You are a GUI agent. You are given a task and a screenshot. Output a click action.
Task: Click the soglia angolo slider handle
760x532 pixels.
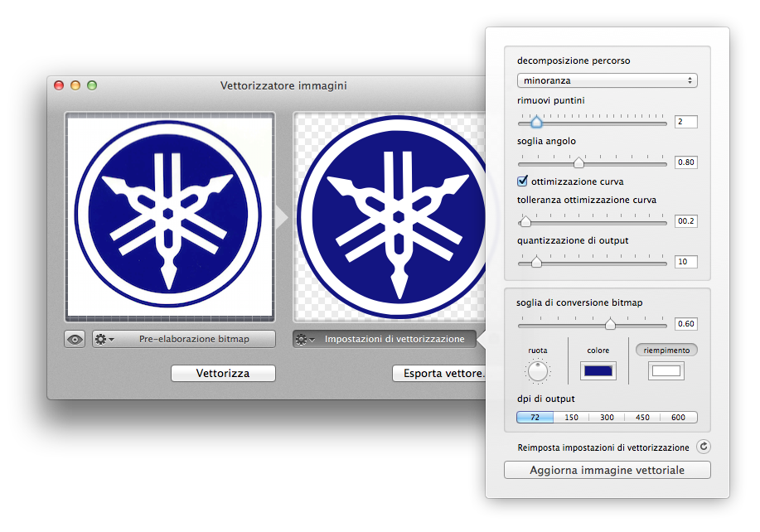point(578,162)
